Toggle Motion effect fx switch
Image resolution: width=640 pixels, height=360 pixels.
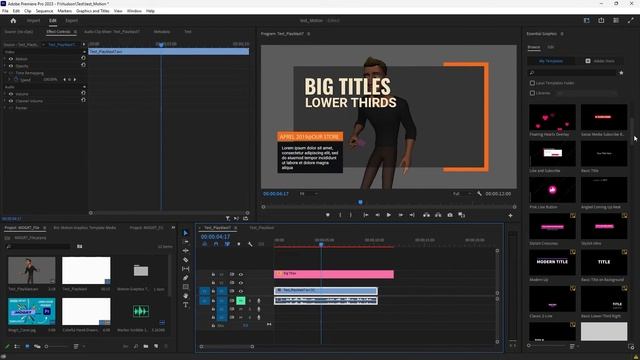click(x=11, y=59)
